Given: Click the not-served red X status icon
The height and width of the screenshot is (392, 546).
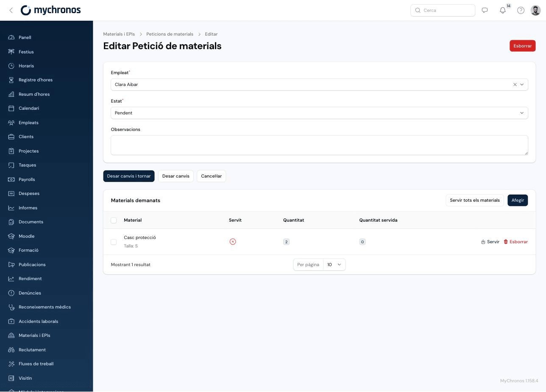Looking at the screenshot, I should 233,242.
